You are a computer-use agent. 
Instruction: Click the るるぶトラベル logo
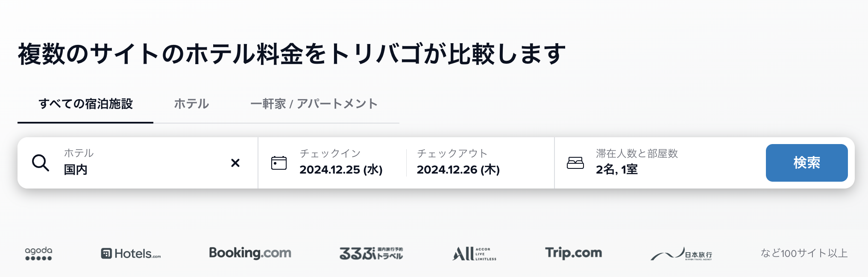[372, 253]
